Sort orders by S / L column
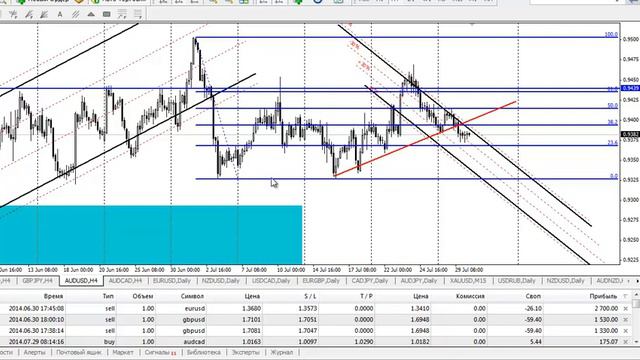This screenshot has height=360, width=640. pos(310,296)
